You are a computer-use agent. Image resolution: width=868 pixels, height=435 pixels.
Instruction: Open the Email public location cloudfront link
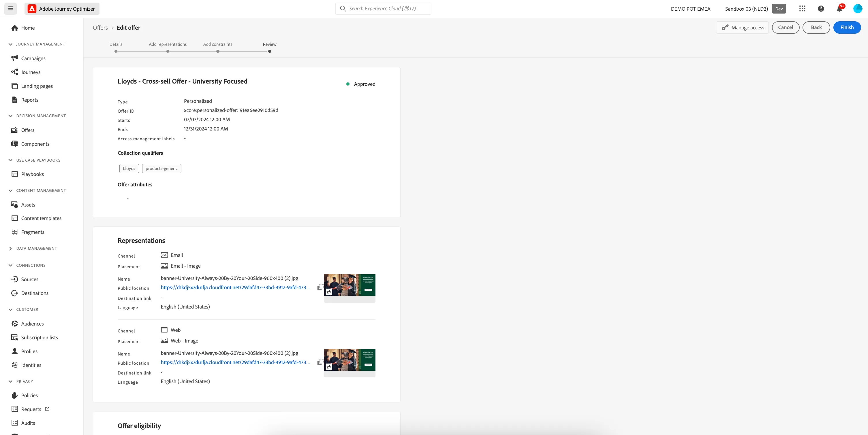click(236, 288)
